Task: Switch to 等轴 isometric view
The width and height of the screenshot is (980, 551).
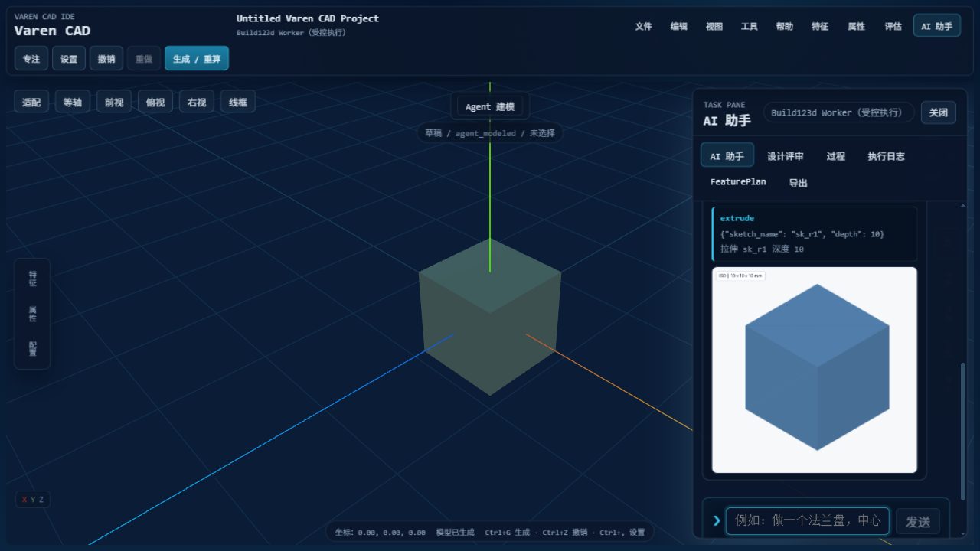Action: tap(73, 102)
